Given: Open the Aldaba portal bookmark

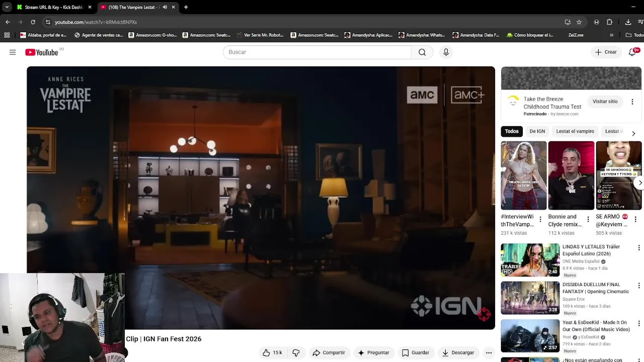Looking at the screenshot, I should click(x=43, y=35).
